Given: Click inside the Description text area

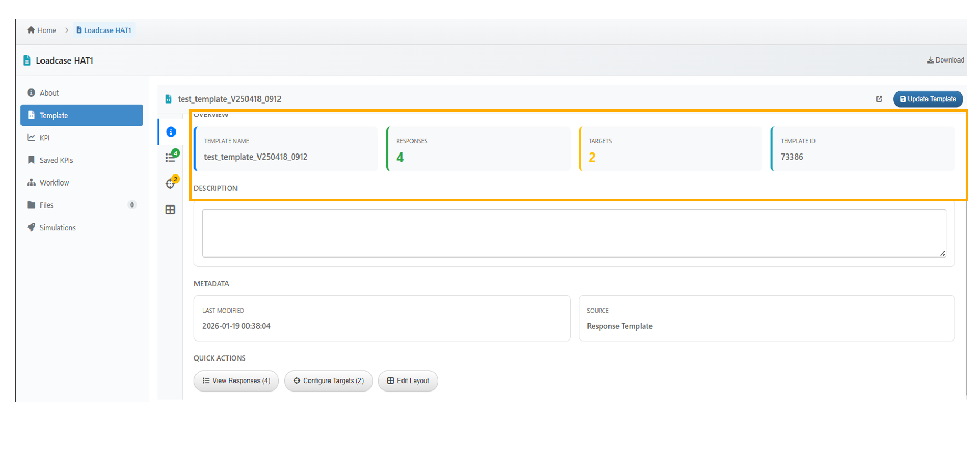Looking at the screenshot, I should pos(574,233).
